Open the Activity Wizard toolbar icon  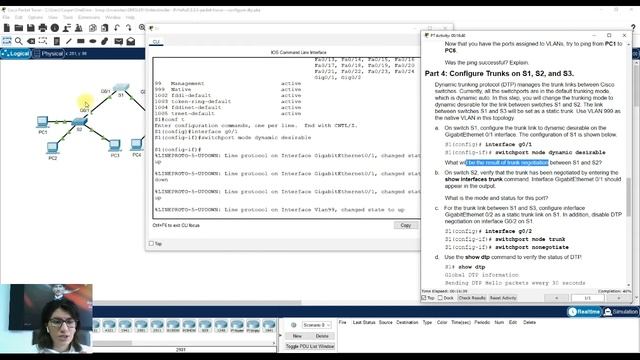(67, 28)
